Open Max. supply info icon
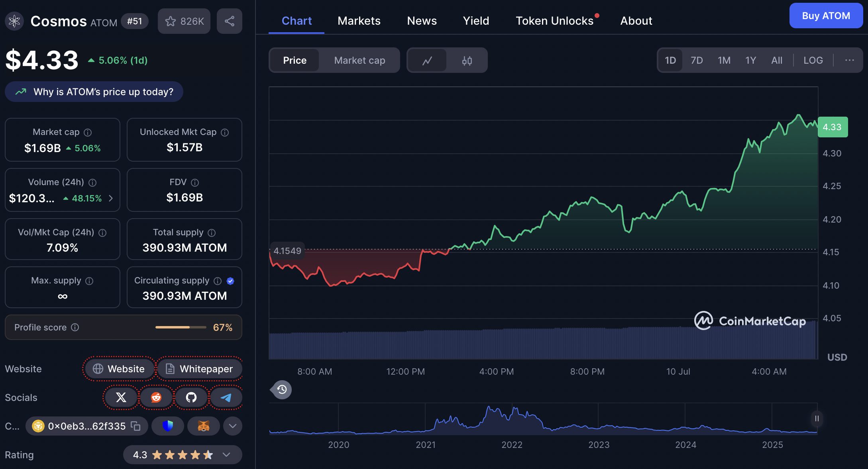Screen dimensions: 868x469 coord(90,281)
